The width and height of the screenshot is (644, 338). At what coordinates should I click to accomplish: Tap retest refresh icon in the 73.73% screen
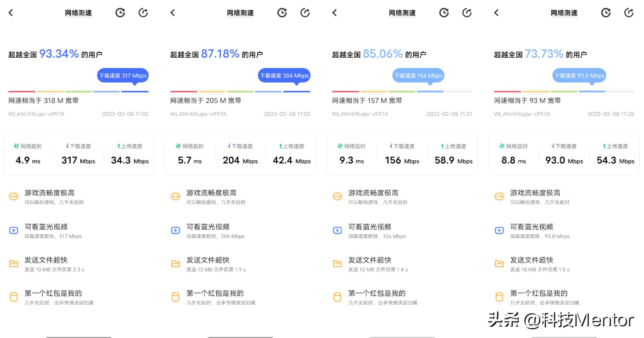629,13
